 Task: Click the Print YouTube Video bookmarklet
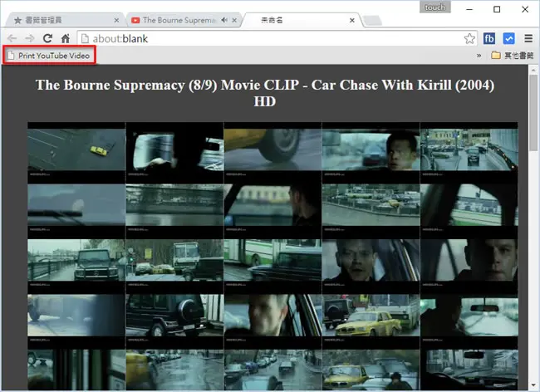pyautogui.click(x=49, y=56)
